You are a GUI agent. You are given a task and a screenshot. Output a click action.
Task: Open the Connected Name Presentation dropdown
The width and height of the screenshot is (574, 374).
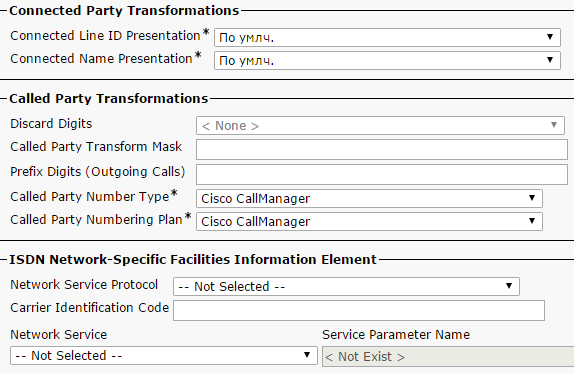tap(387, 60)
